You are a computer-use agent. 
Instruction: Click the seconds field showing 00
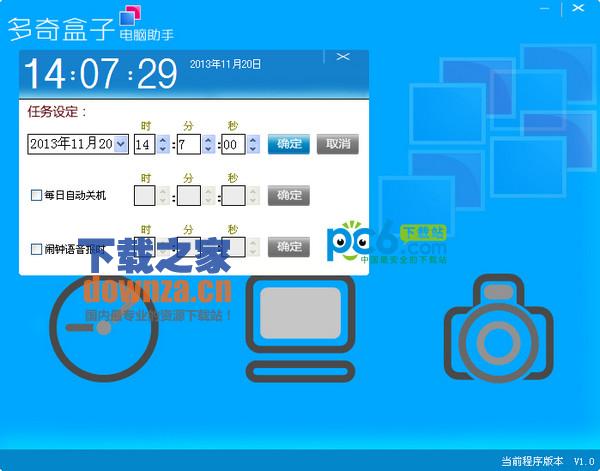coord(233,144)
